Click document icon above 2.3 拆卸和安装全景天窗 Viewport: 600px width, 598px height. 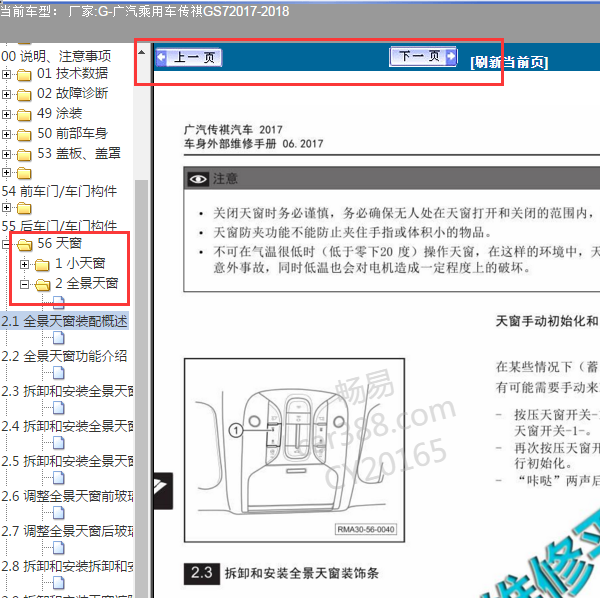click(59, 373)
